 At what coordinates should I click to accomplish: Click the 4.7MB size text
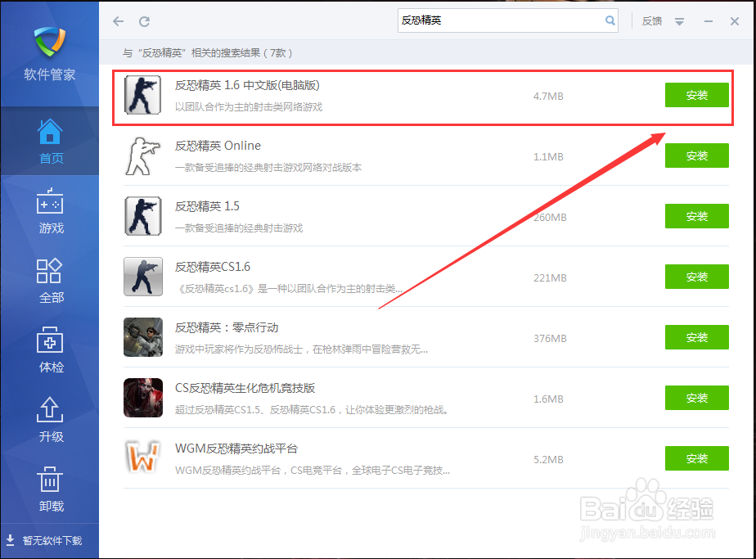click(x=548, y=97)
